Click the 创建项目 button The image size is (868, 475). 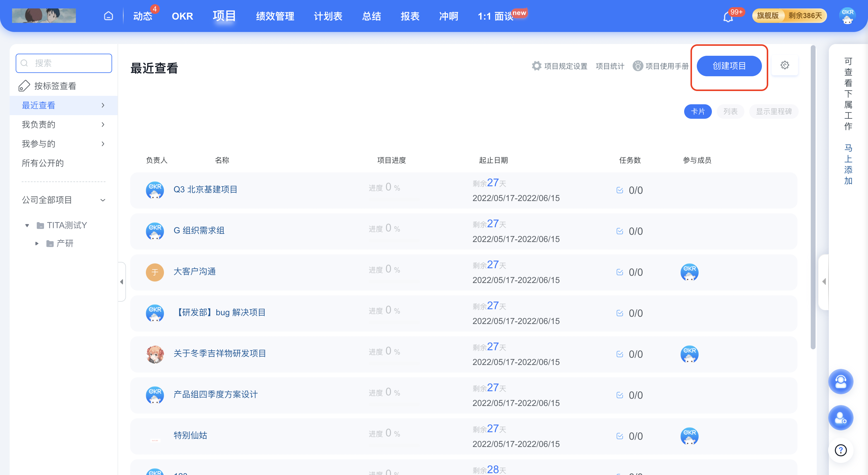(x=729, y=66)
